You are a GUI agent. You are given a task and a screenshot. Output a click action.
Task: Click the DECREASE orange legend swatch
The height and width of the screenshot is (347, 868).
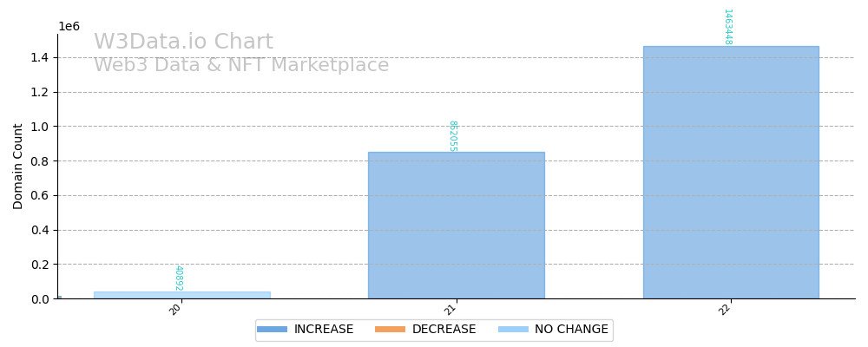(390, 330)
